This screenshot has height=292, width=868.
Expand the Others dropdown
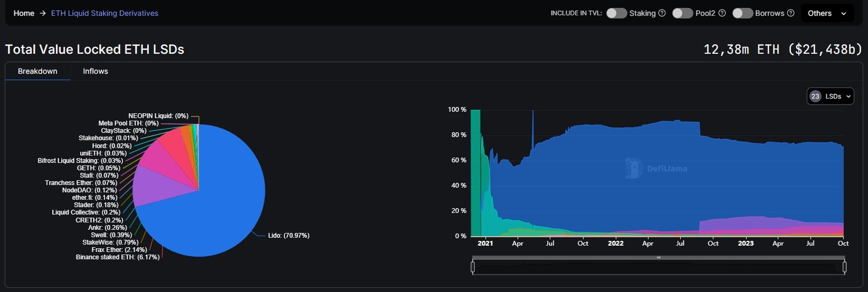[x=827, y=13]
